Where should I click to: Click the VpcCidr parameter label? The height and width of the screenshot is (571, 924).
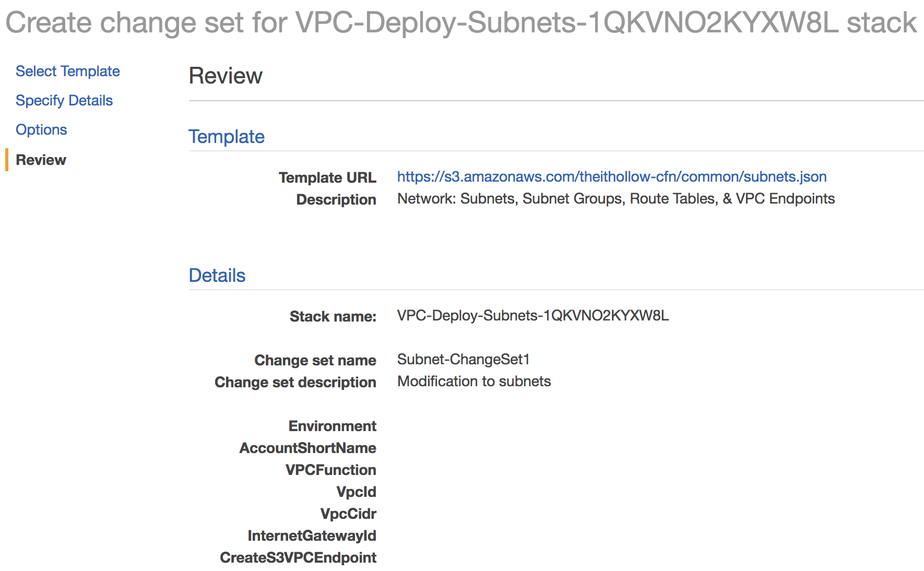tap(348, 514)
